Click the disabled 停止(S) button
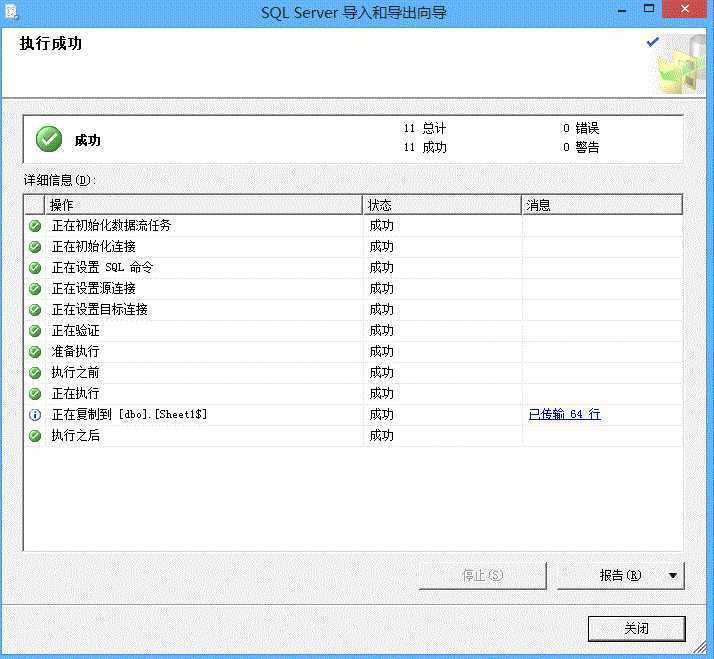This screenshot has height=659, width=714. [x=482, y=576]
